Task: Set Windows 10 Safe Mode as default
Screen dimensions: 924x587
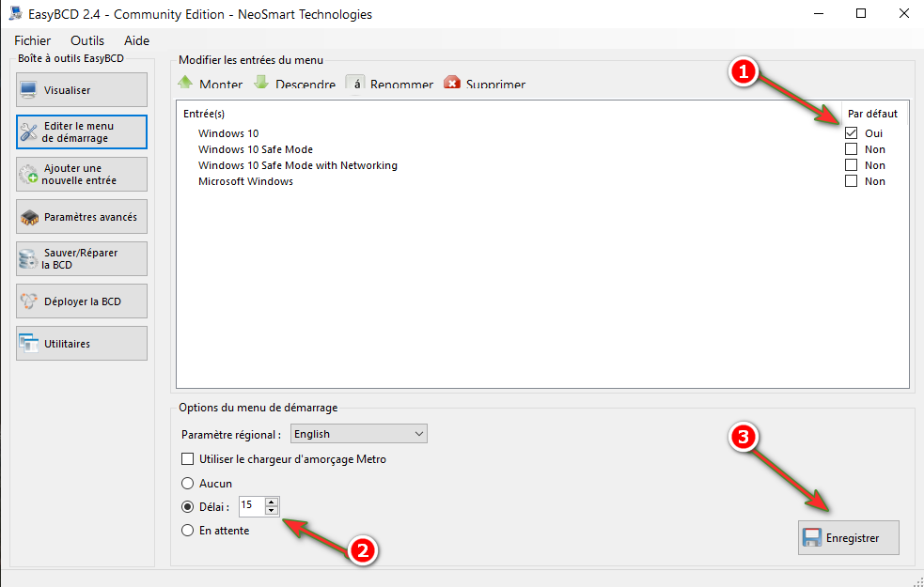Action: [852, 149]
